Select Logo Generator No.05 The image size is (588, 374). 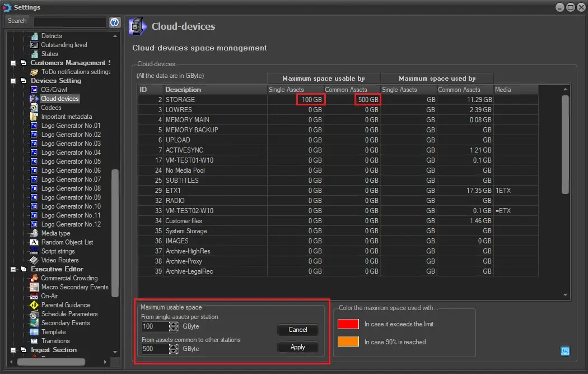[x=71, y=161]
